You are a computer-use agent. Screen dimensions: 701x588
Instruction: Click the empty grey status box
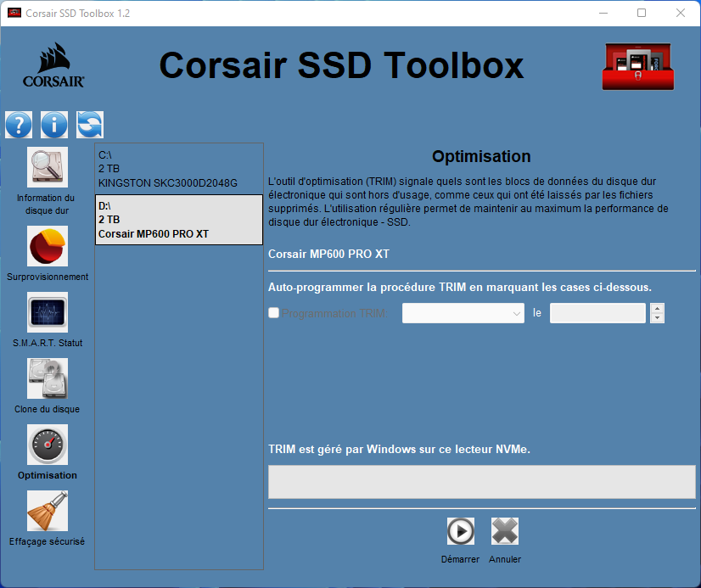(482, 482)
